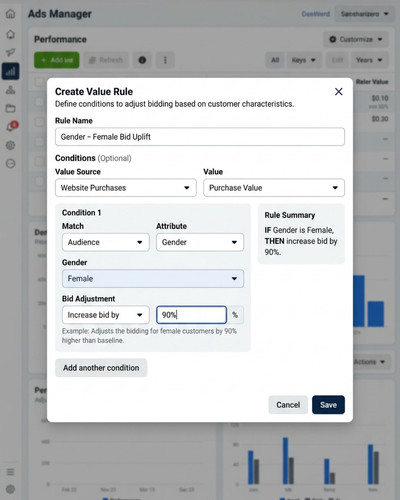This screenshot has width=400, height=500.
Task: Click Add another condition button
Action: [x=101, y=368]
